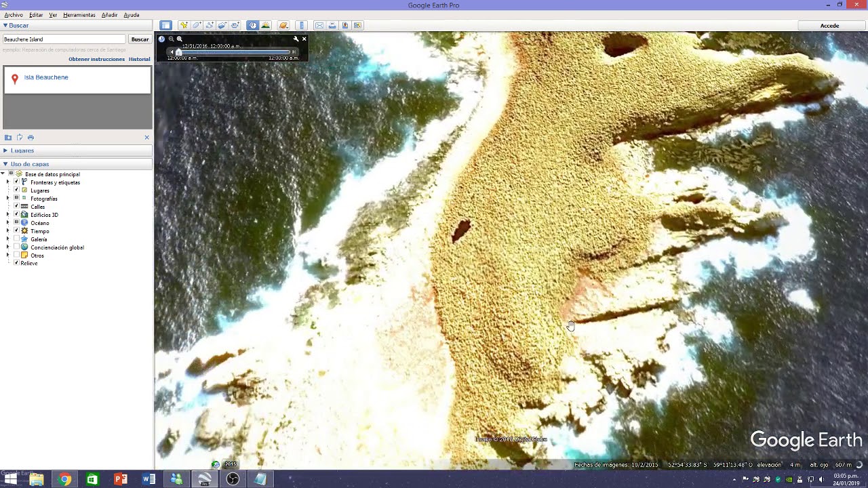The width and height of the screenshot is (868, 488).
Task: Add a polygon from the toolbar
Action: click(197, 25)
